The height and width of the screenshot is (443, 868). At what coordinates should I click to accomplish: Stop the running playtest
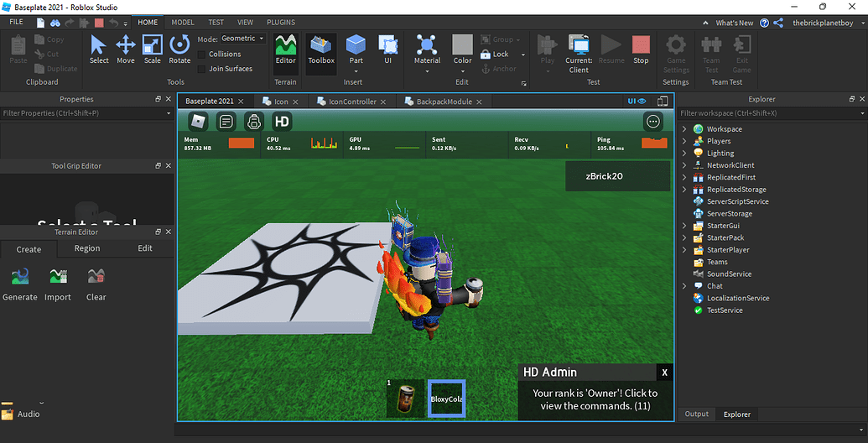[x=641, y=50]
